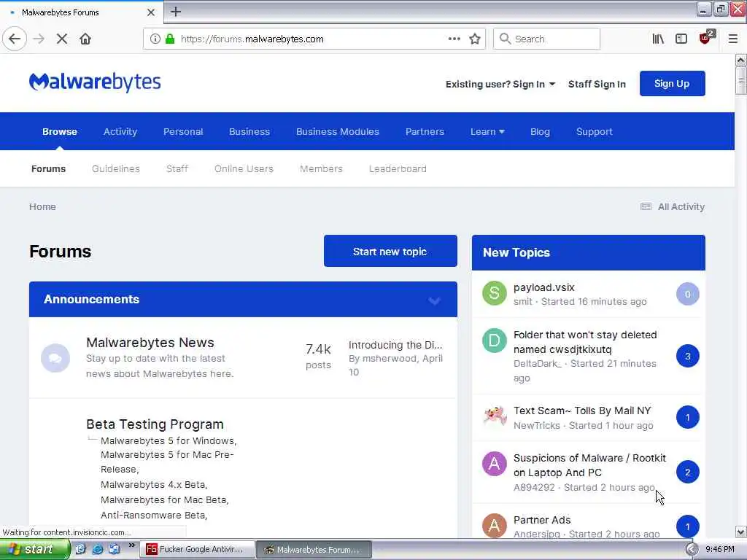Select the Browse nav tab
The image size is (747, 560).
60,132
